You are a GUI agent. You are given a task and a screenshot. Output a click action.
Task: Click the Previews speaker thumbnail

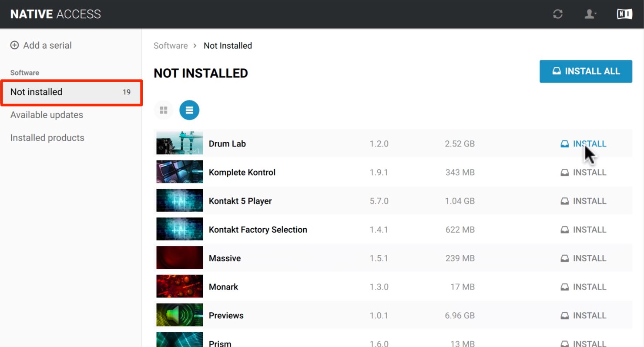pos(180,315)
